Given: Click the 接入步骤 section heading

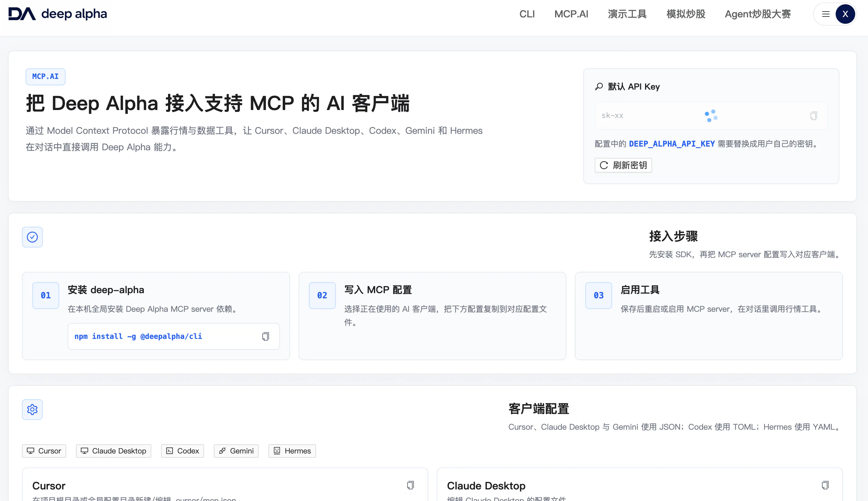Looking at the screenshot, I should pyautogui.click(x=673, y=236).
